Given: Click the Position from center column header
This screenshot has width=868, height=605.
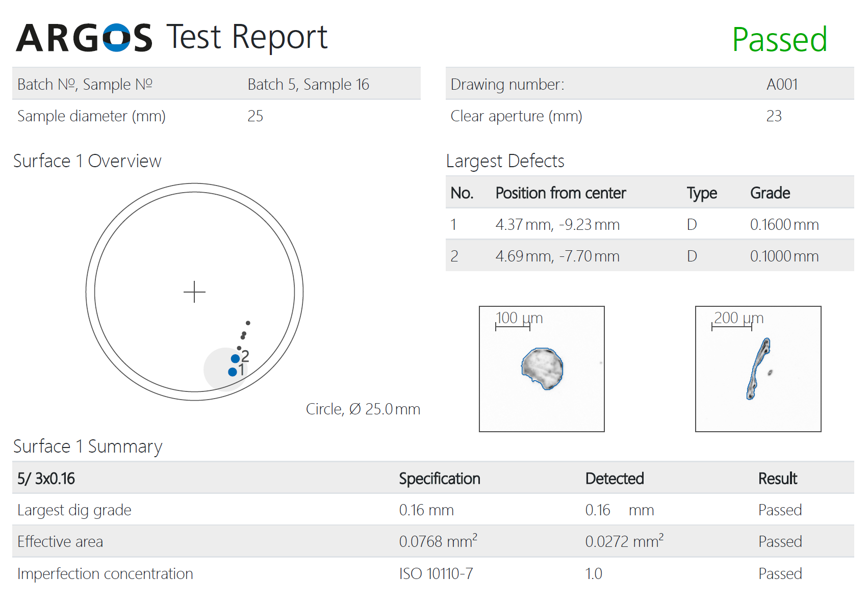Looking at the screenshot, I should pyautogui.click(x=560, y=193).
